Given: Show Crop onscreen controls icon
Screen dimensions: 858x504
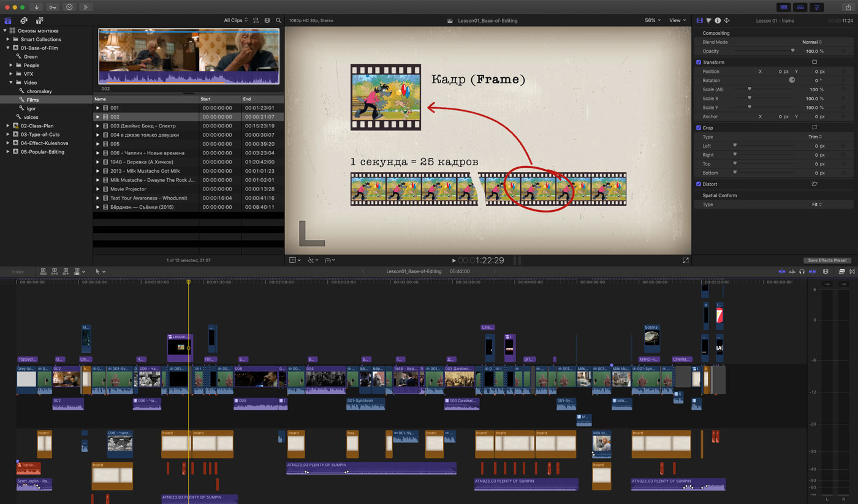Looking at the screenshot, I should point(814,127).
